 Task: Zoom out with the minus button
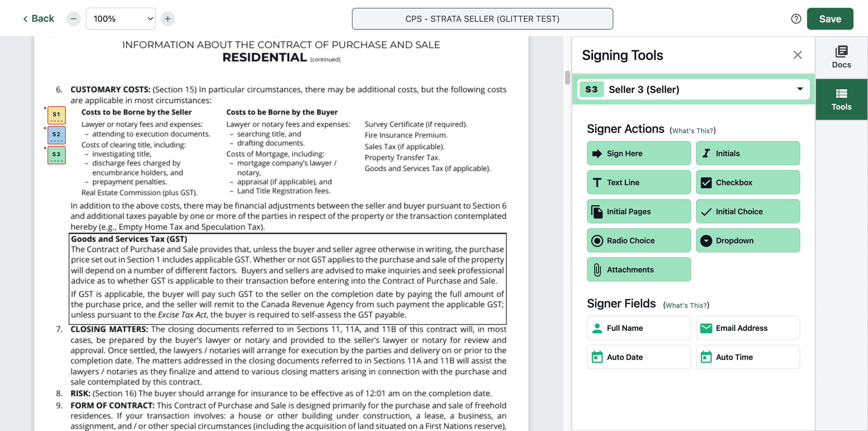(x=74, y=19)
